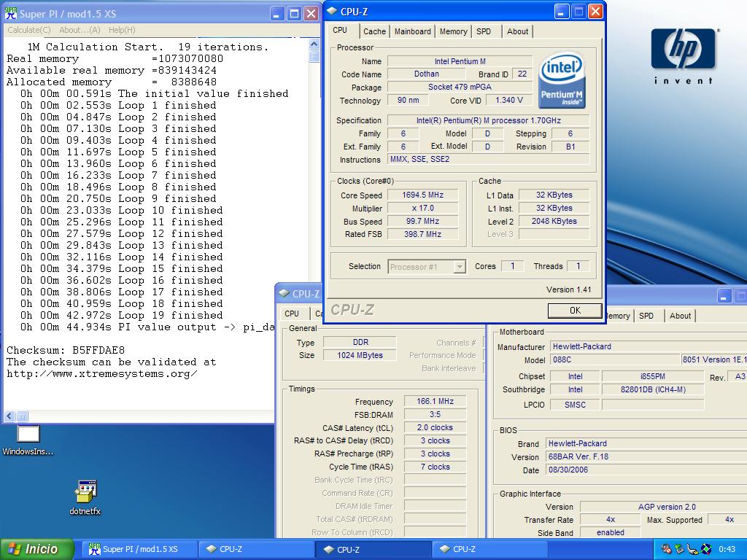Viewport: 747px width, 560px height.
Task: Click the taskbar clock showing 0:43
Action: [727, 549]
